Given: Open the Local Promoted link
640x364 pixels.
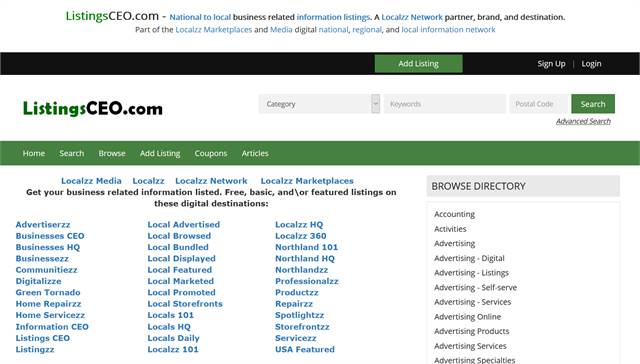Looking at the screenshot, I should tap(182, 293).
